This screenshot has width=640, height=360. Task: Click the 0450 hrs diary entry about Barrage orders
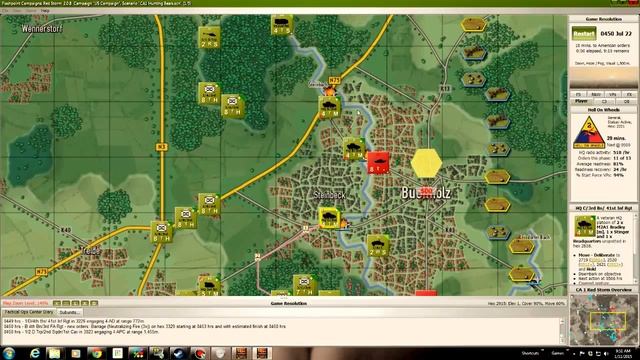[x=145, y=327]
